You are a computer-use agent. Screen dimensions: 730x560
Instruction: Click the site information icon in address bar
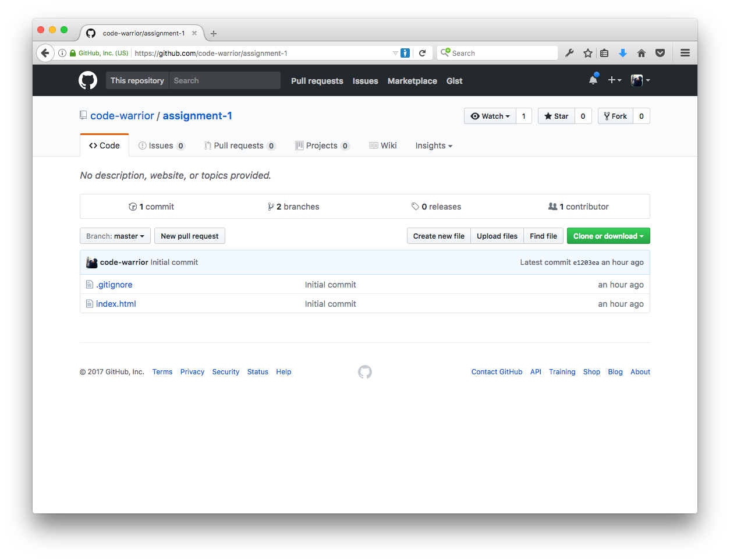click(x=62, y=53)
